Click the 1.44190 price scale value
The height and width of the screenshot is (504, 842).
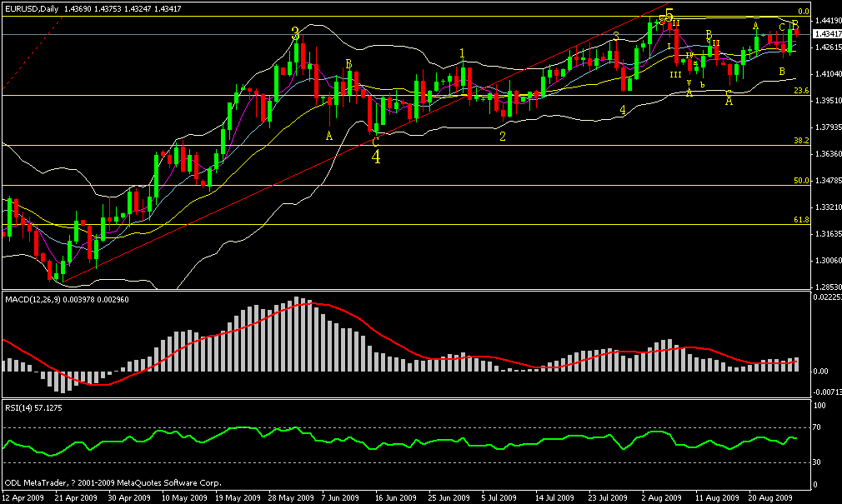[828, 20]
